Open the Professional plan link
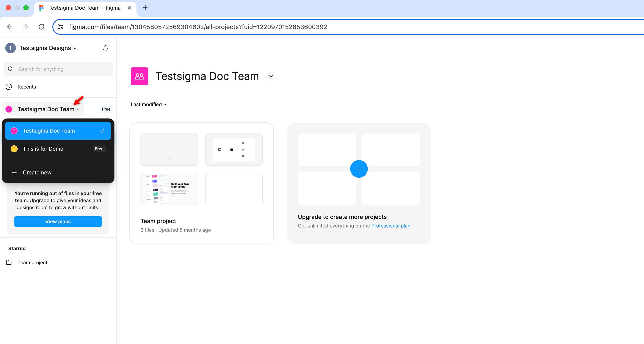 coord(391,226)
